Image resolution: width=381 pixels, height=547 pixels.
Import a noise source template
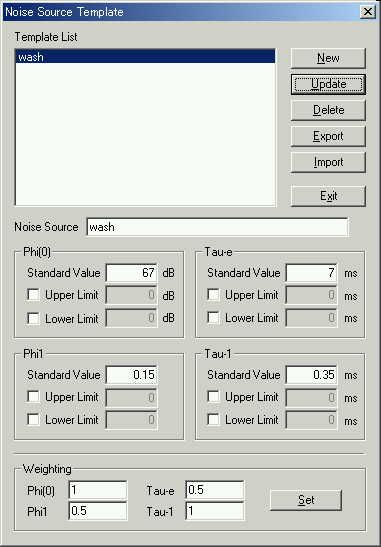[328, 163]
